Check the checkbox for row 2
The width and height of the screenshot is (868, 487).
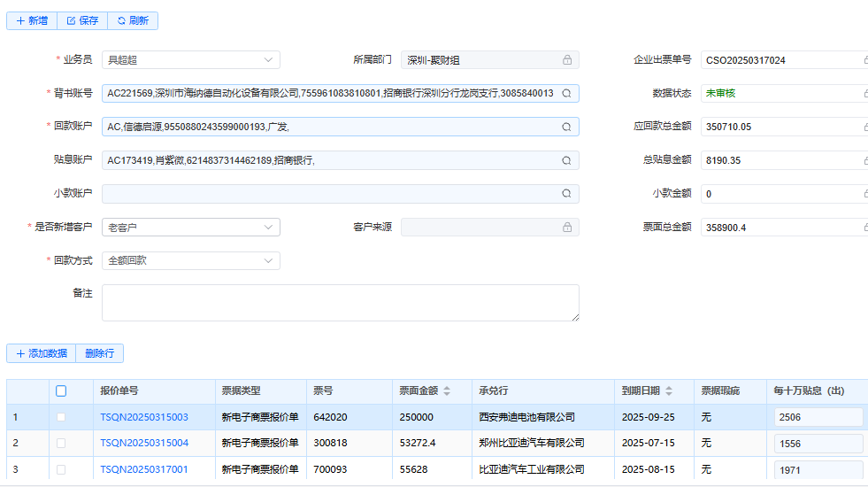tap(61, 443)
